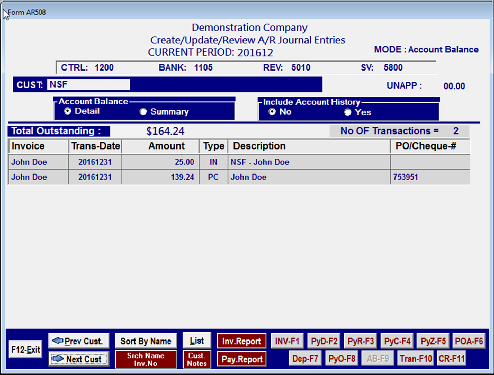The height and width of the screenshot is (375, 494).
Task: Click the Next Cust arrow button
Action: [79, 359]
